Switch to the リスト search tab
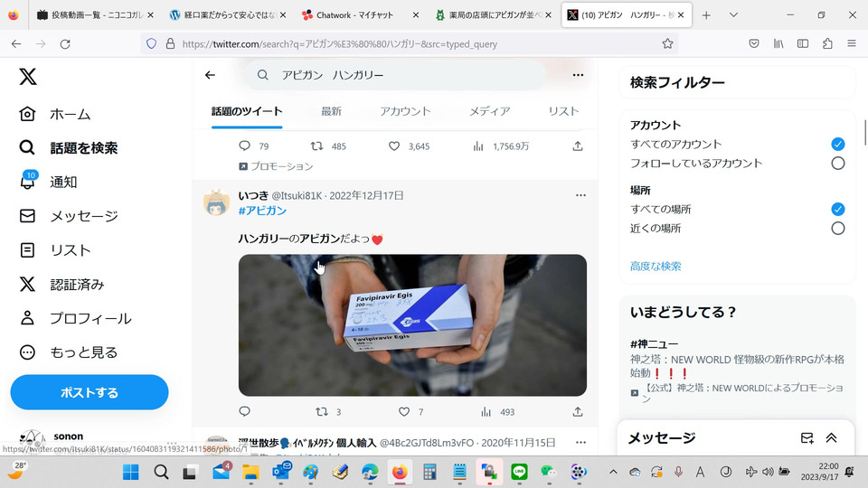 [563, 111]
